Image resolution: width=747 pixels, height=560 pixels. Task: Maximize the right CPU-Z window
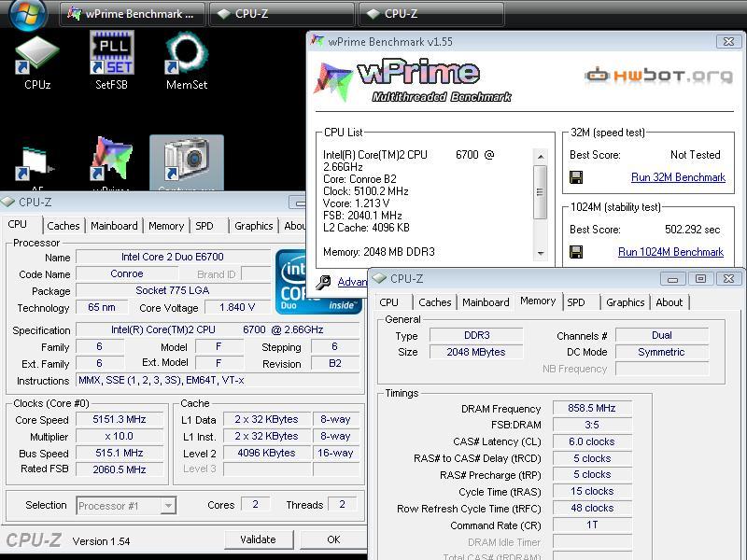(x=700, y=279)
